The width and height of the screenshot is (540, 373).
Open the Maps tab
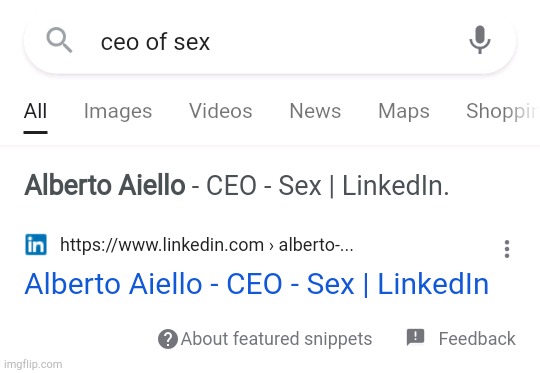(x=404, y=111)
